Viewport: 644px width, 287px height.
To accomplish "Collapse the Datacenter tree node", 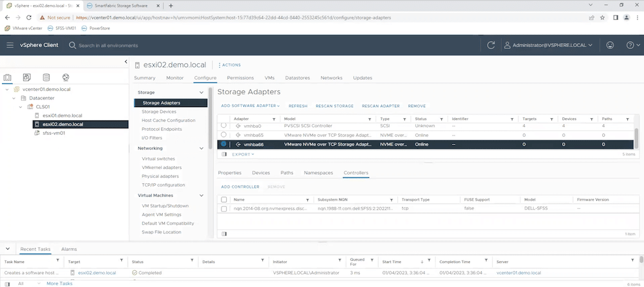I will [14, 98].
